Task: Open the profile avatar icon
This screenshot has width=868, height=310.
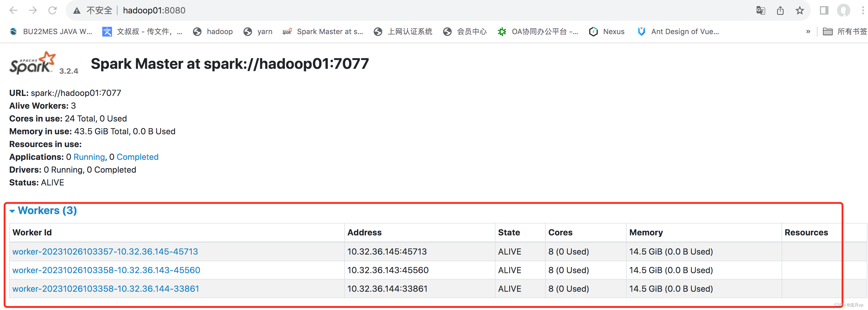Action: pyautogui.click(x=843, y=10)
